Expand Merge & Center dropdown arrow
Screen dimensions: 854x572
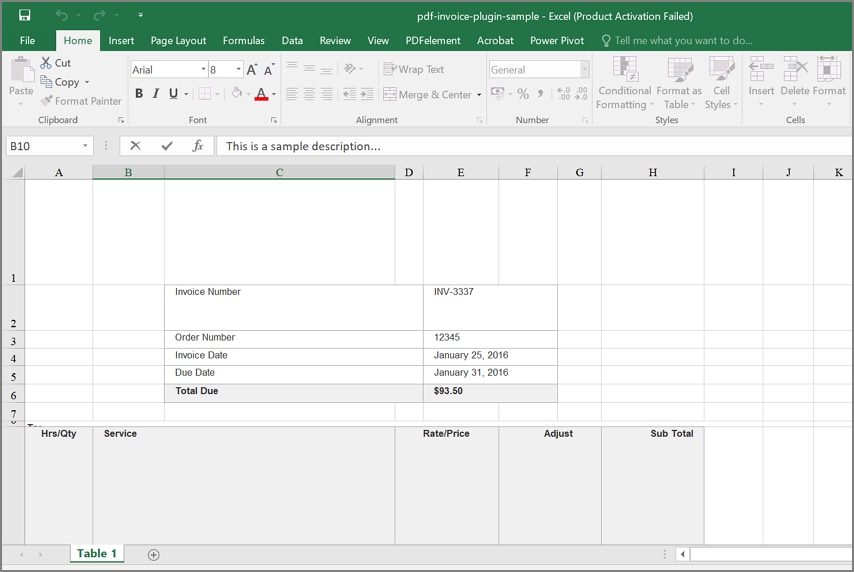479,95
